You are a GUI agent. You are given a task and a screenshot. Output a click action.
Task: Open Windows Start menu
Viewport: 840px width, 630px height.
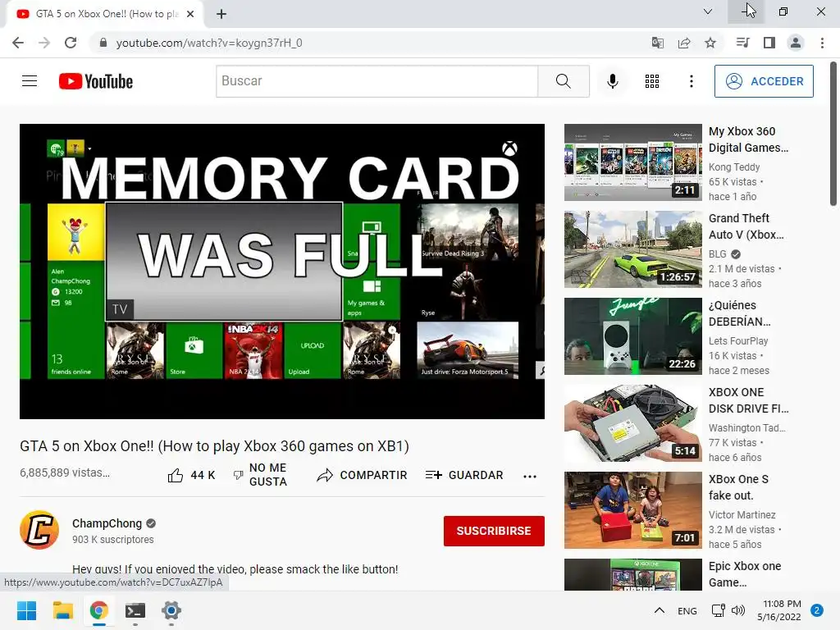click(x=26, y=610)
